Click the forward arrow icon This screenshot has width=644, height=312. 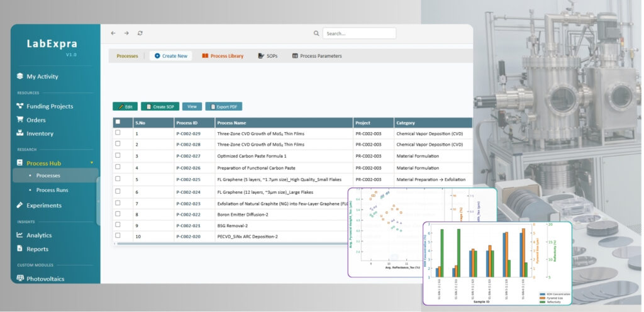[x=126, y=33]
